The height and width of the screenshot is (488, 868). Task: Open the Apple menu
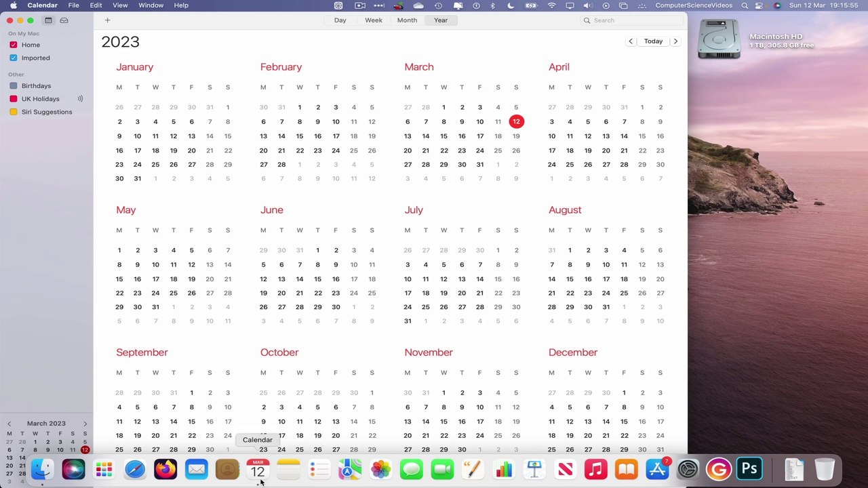14,5
